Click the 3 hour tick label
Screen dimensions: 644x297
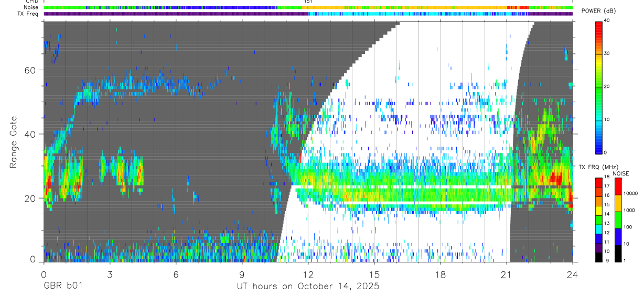pyautogui.click(x=110, y=274)
